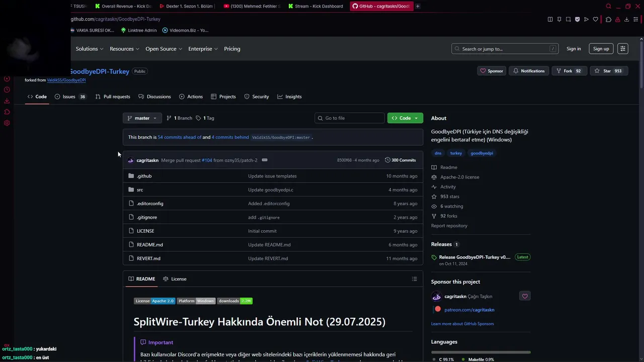Click the heart Sponsor button beside cagritaskn

525,296
